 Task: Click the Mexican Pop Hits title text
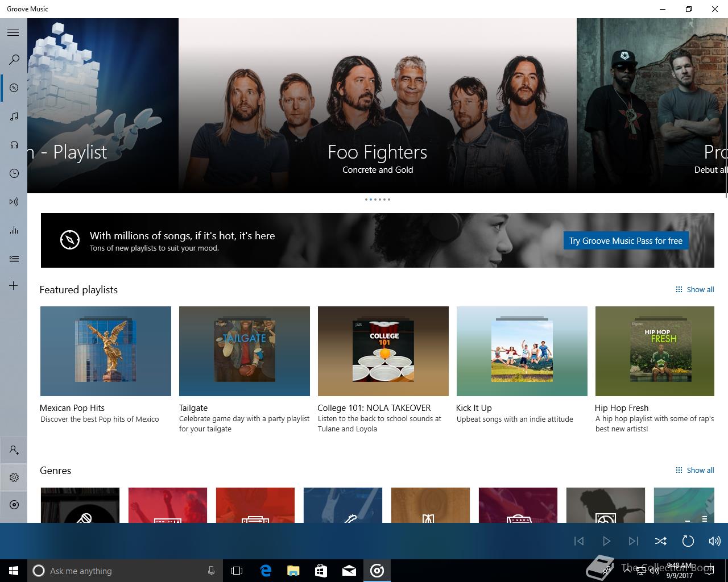coord(72,408)
